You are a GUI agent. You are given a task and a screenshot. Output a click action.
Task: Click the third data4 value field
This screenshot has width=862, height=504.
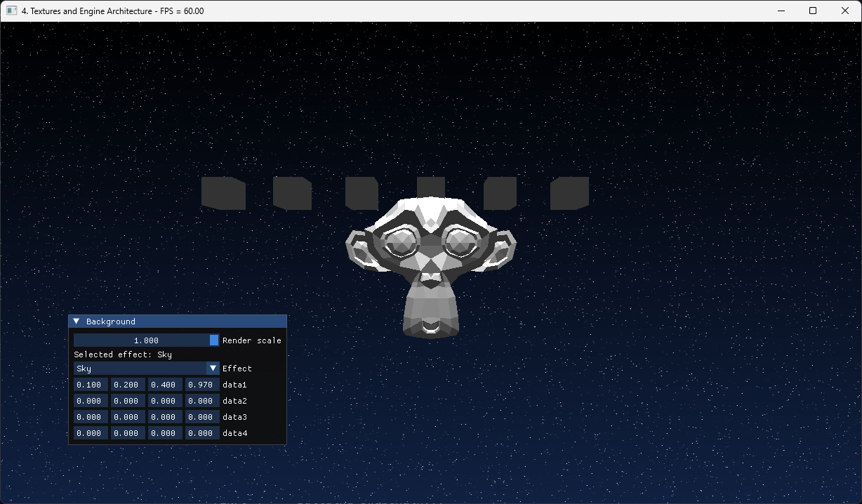166,433
